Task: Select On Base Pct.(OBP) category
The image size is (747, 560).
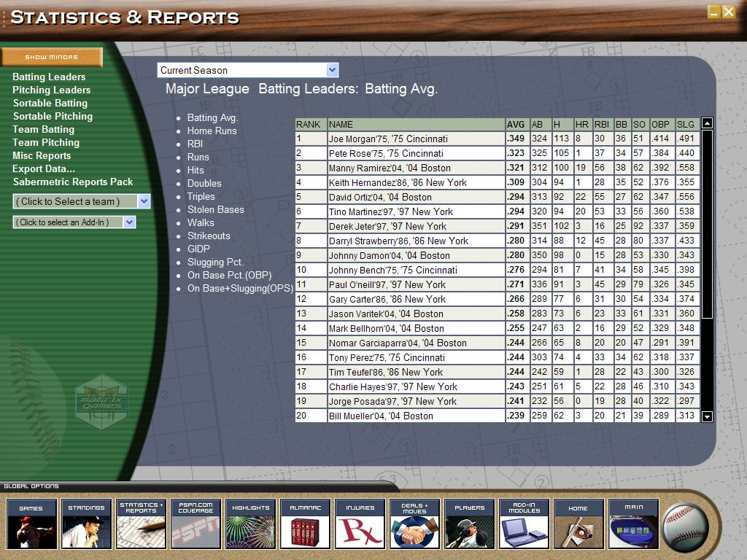Action: 230,275
